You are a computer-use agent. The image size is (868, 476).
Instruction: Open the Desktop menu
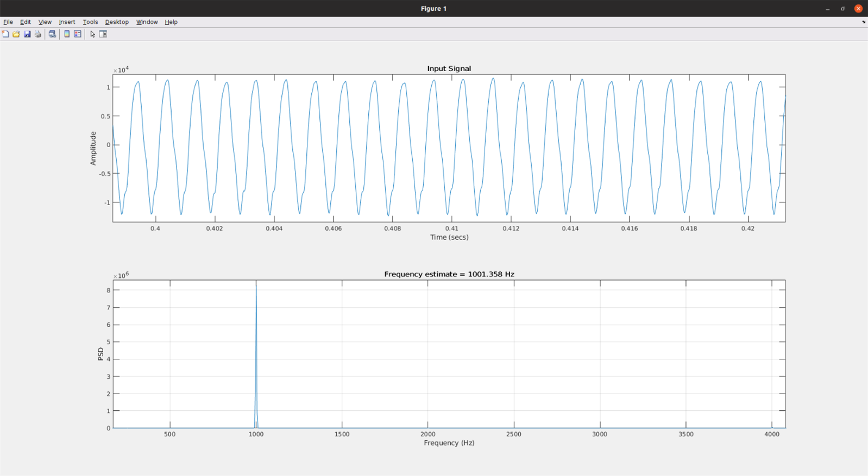(x=117, y=22)
